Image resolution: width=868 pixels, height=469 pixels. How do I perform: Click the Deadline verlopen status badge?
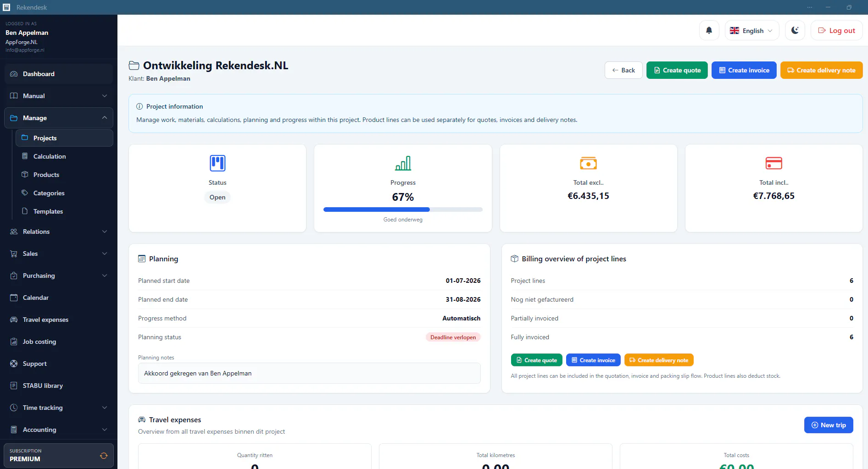453,337
